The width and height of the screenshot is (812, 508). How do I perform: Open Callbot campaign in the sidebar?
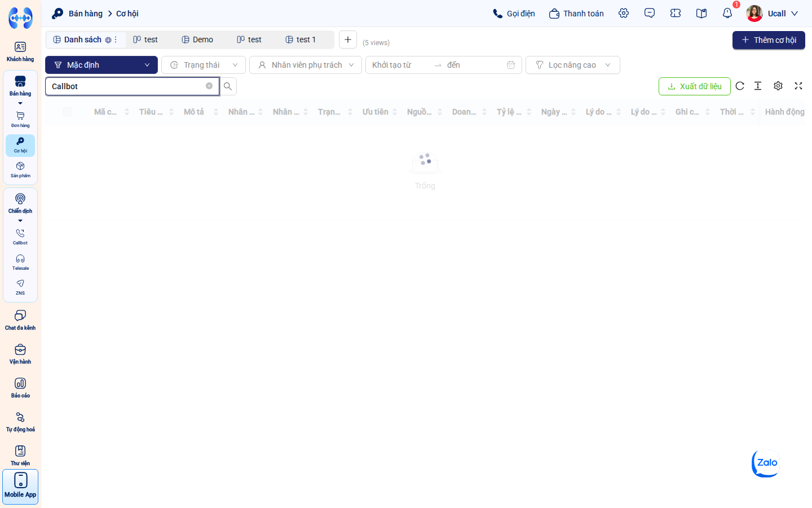coord(20,237)
